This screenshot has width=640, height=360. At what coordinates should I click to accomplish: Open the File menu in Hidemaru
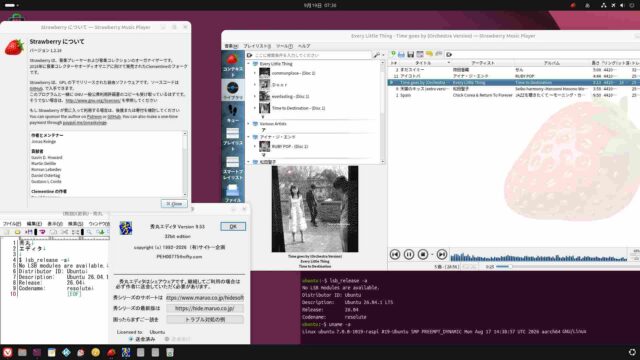click(12, 224)
